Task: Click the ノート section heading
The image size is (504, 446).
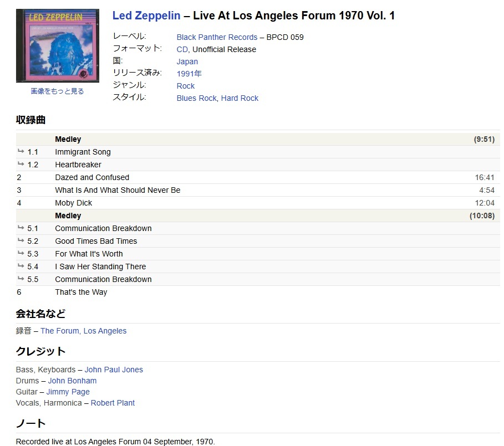Action: point(31,423)
